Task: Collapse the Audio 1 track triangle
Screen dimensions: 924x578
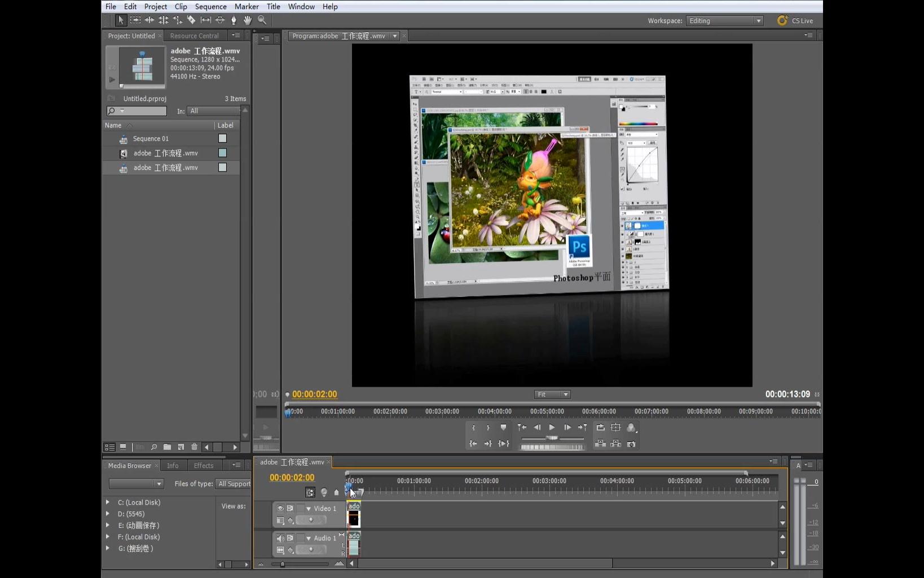Action: pos(309,538)
